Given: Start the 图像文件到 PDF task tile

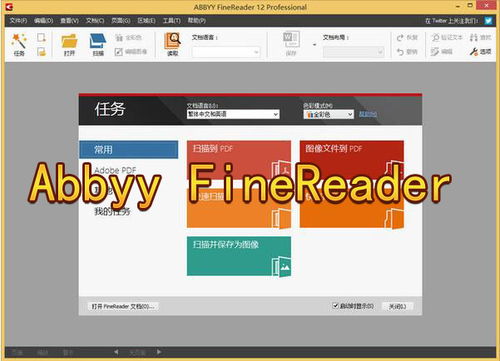Looking at the screenshot, I should [352, 160].
